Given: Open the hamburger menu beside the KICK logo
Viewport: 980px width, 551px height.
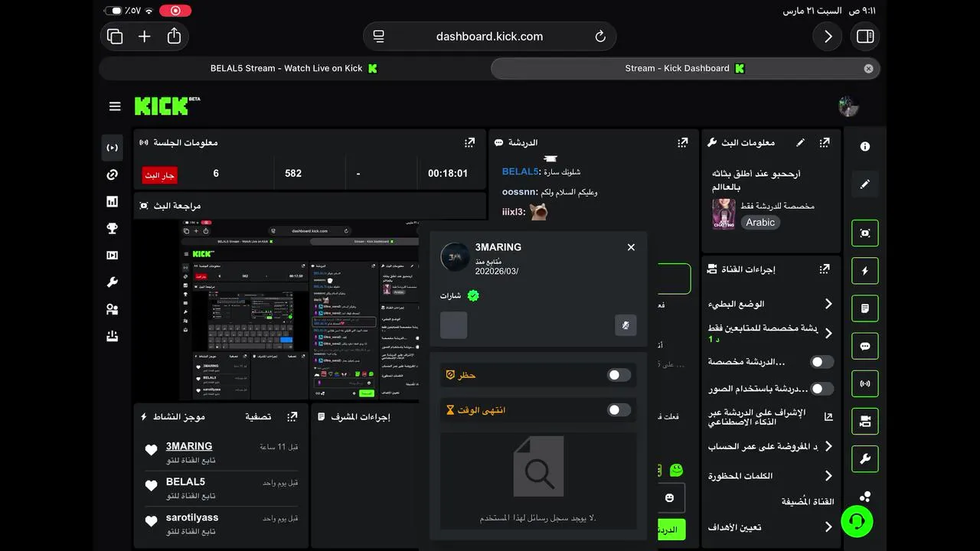Looking at the screenshot, I should 115,106.
